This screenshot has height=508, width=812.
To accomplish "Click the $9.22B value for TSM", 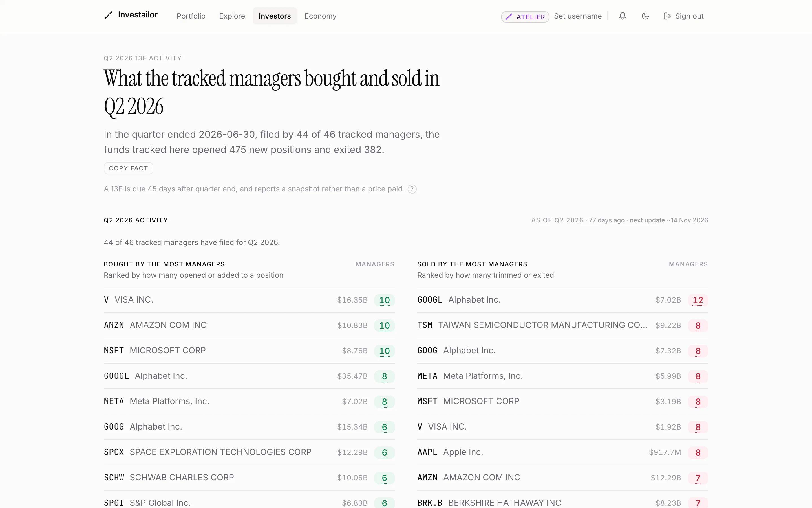I will tap(668, 326).
